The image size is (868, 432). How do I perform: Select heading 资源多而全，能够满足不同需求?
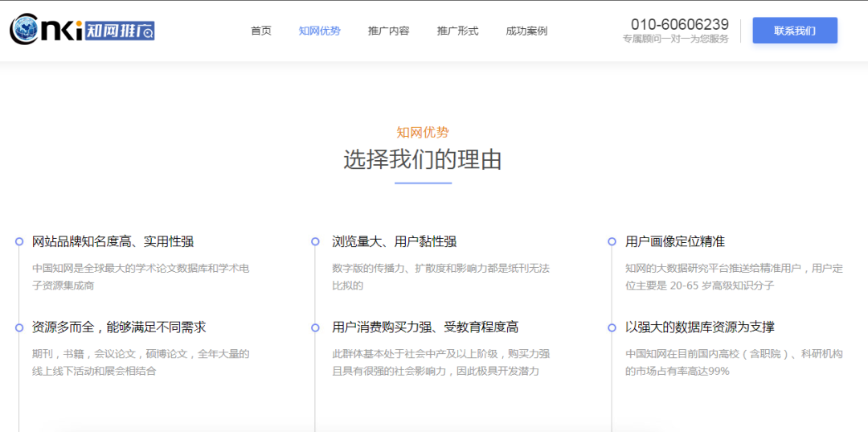coord(119,327)
